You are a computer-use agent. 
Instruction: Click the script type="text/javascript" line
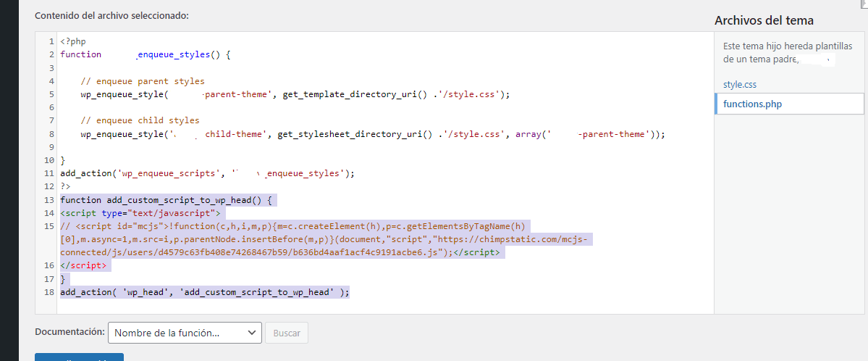coord(140,213)
